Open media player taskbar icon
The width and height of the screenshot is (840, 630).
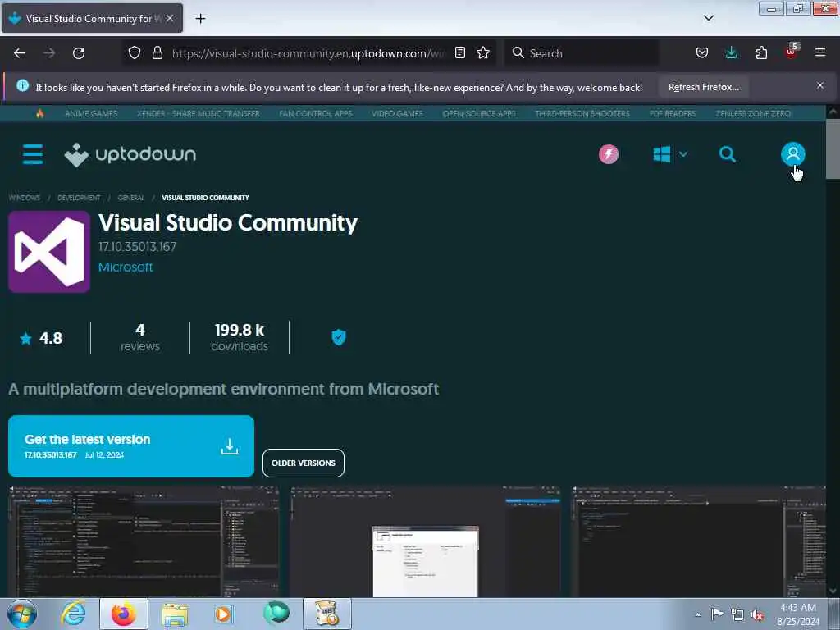[224, 614]
